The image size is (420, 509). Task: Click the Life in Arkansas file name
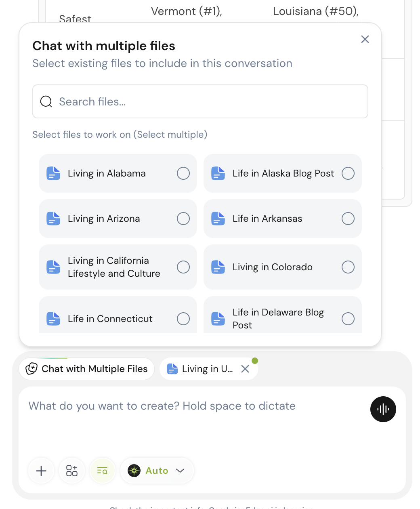[x=267, y=219]
